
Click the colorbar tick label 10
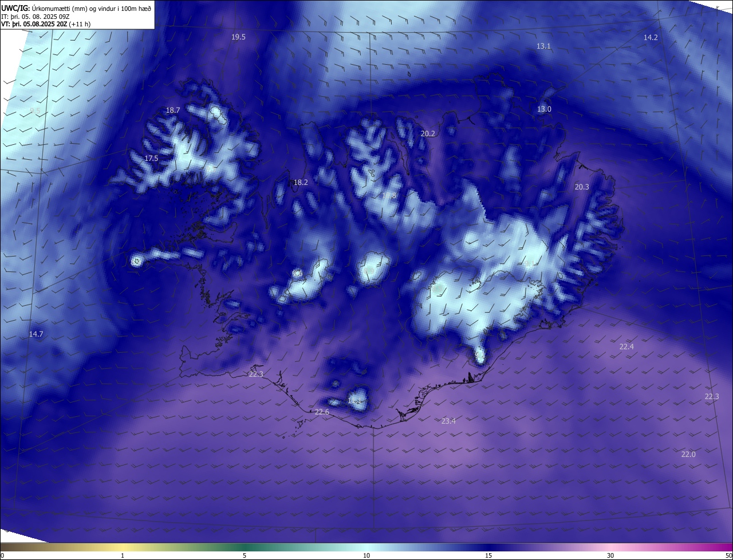tap(366, 555)
